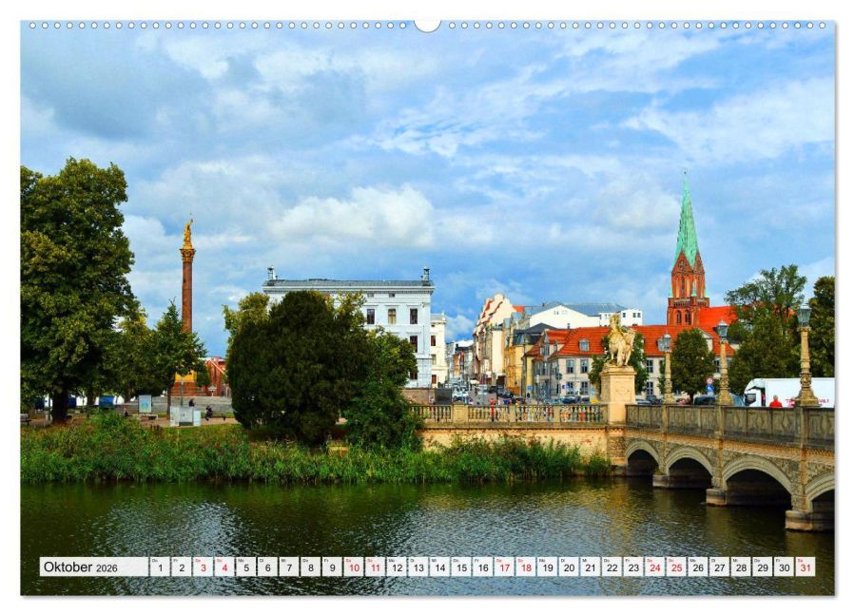
Task: Pick day 10 in the date row
Action: [x=353, y=567]
